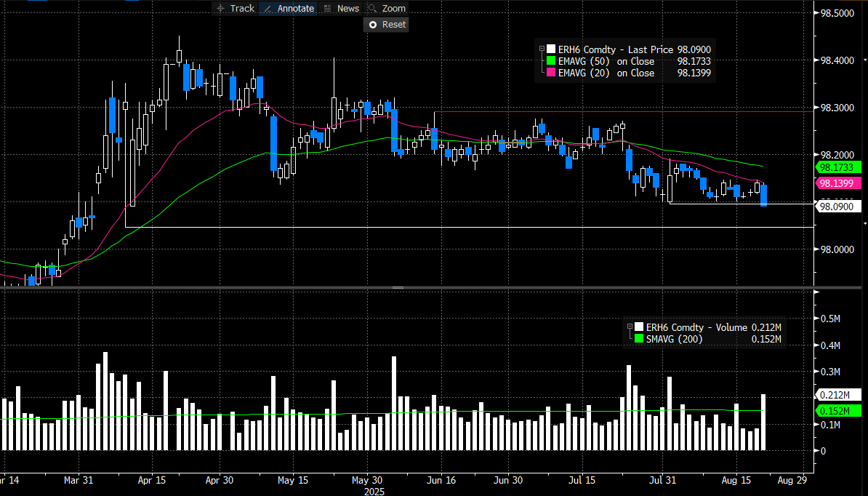
Task: Click the Track crosshair icon
Action: click(220, 8)
